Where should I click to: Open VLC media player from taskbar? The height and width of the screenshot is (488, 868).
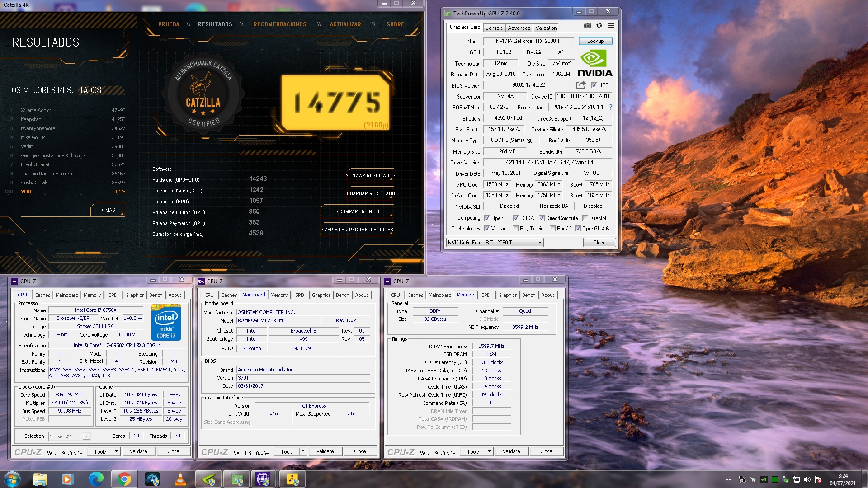click(x=180, y=479)
